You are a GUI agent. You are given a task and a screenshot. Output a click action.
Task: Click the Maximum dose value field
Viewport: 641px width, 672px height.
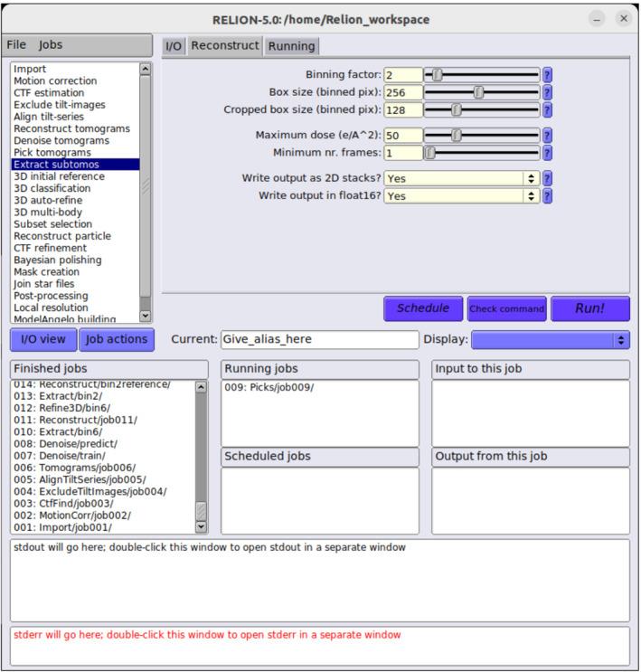(x=403, y=136)
